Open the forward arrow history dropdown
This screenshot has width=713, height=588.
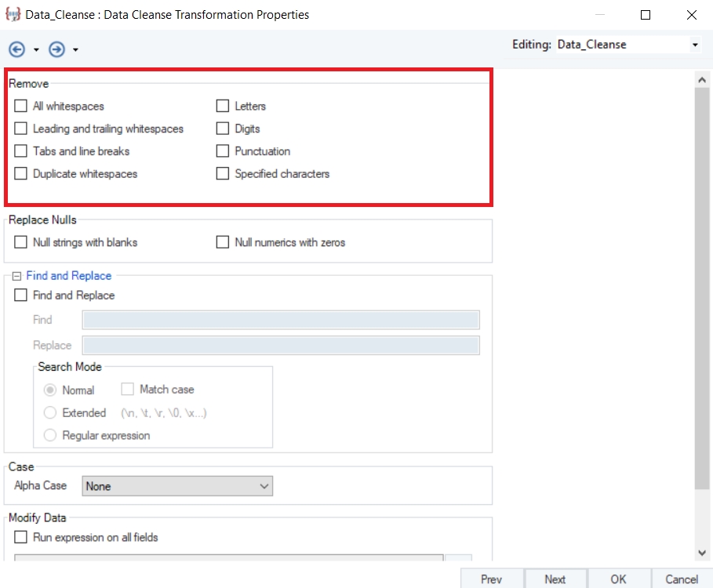tap(75, 50)
